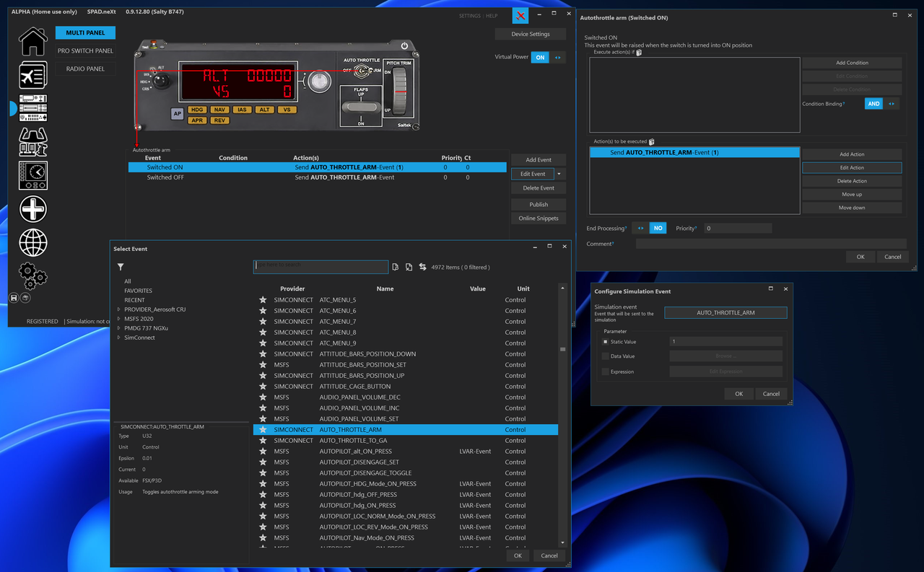This screenshot has height=572, width=924.
Task: Click the power icon on Multi Panel image
Action: [x=404, y=45]
